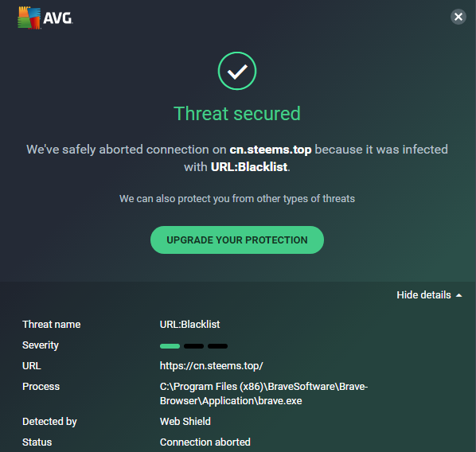This screenshot has width=476, height=452.
Task: Click the protect from other threats text
Action: coord(237,199)
